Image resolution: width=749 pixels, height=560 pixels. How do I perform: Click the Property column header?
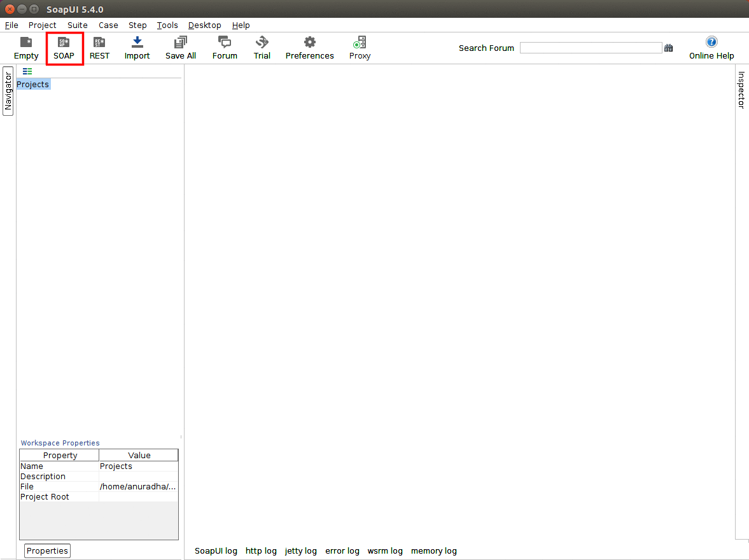[60, 456]
